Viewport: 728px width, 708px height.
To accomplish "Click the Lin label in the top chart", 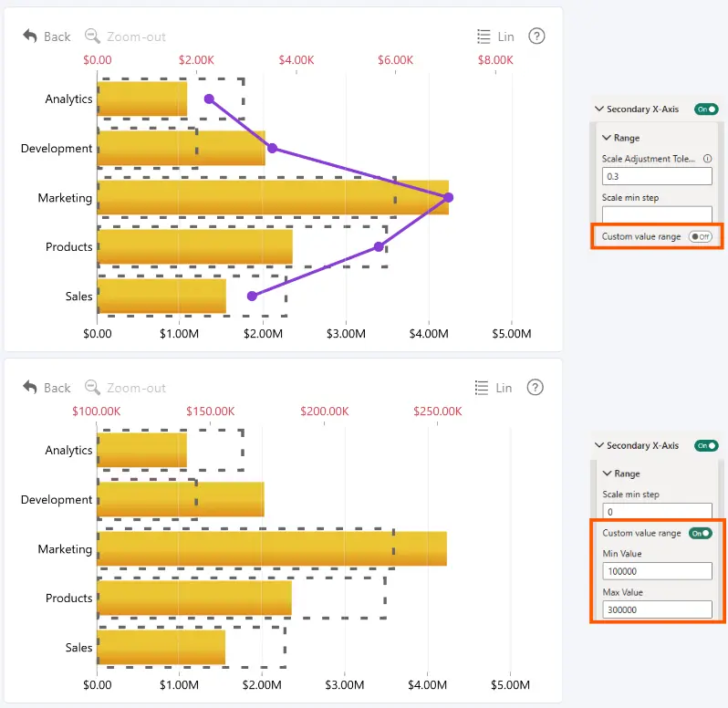I will pos(505,36).
